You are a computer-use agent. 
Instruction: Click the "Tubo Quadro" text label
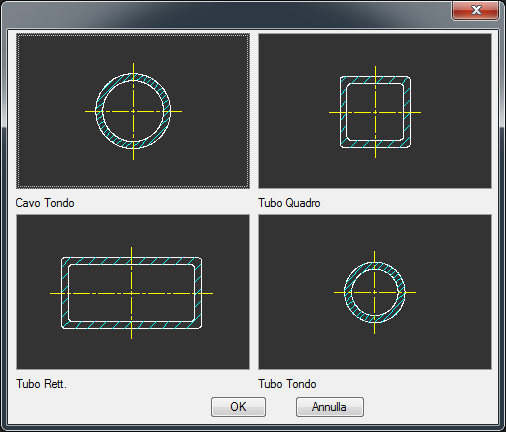point(289,203)
